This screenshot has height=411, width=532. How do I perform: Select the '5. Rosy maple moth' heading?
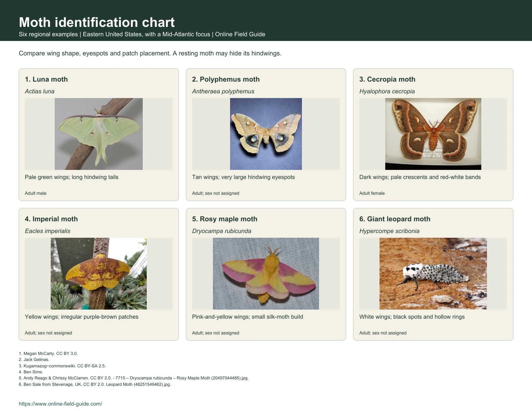[225, 219]
